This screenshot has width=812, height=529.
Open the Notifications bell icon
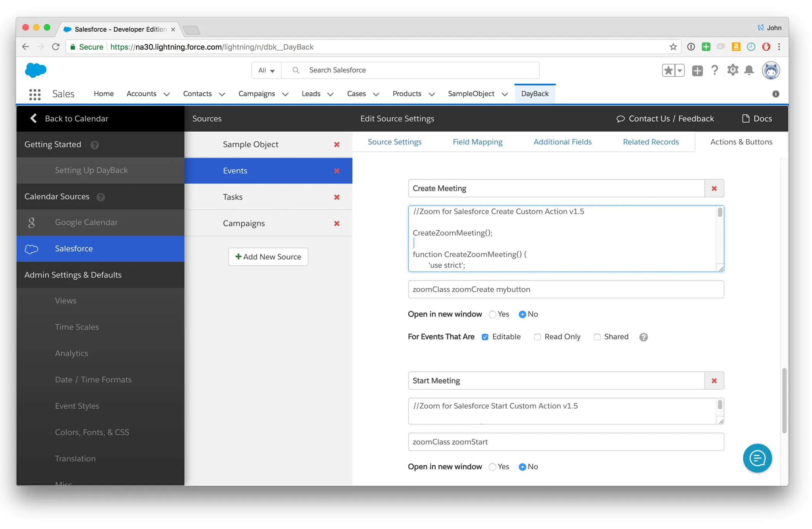point(749,70)
